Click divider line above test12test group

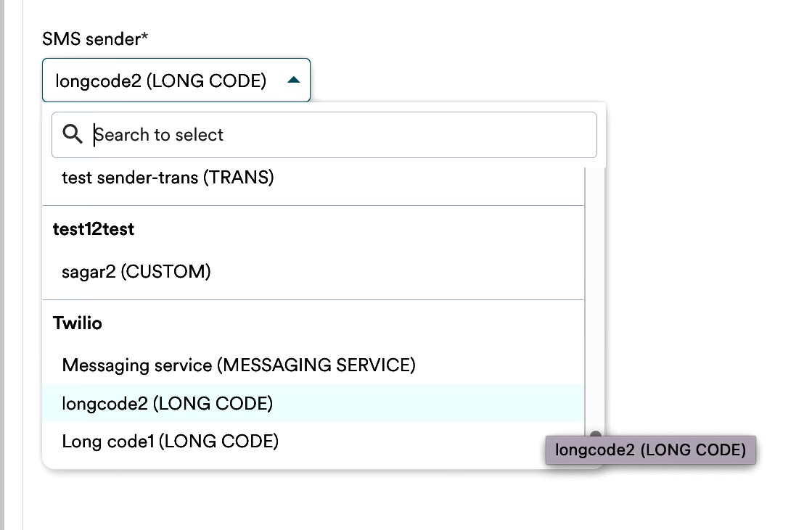(x=313, y=205)
